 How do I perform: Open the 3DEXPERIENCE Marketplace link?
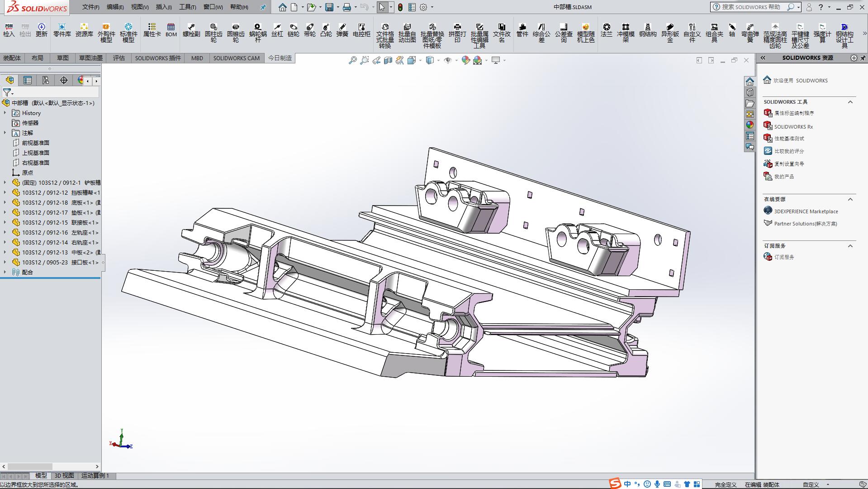(806, 211)
